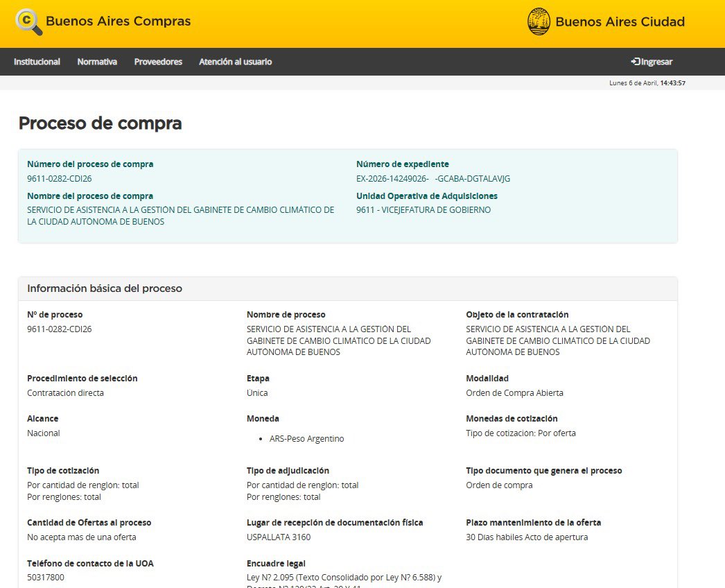This screenshot has width=725, height=588.
Task: Click 'Nacional' value under Alcance
Action: [x=44, y=433]
